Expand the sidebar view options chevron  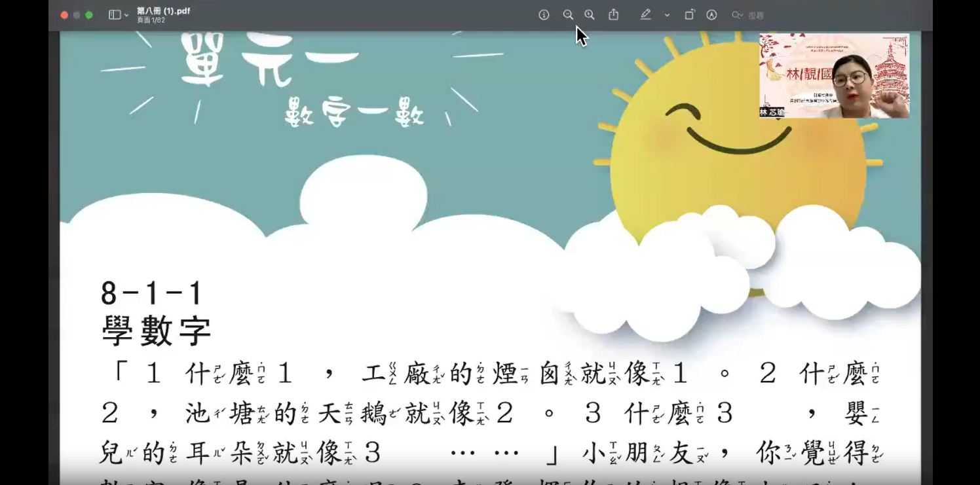pos(126,15)
